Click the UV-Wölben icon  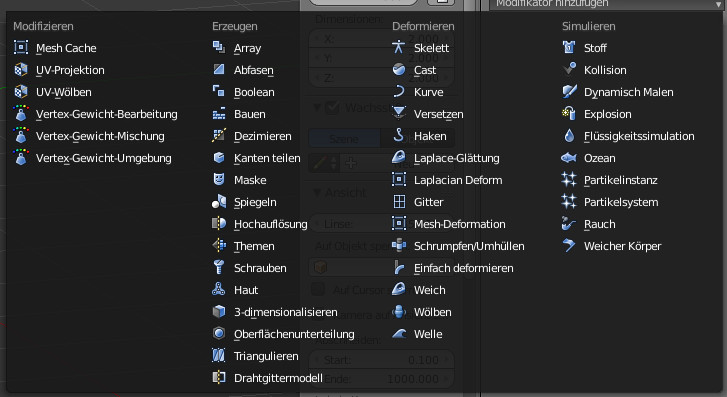coord(21,91)
